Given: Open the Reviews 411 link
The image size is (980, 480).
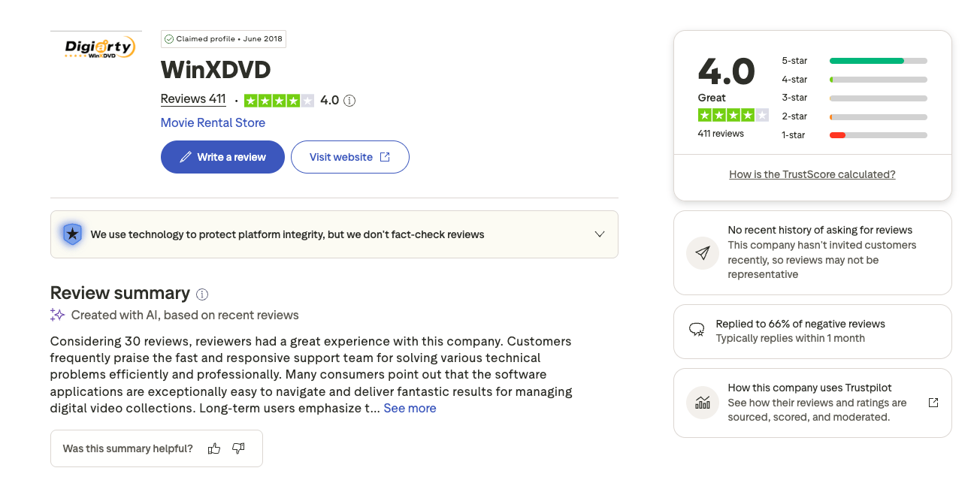Looking at the screenshot, I should tap(193, 99).
